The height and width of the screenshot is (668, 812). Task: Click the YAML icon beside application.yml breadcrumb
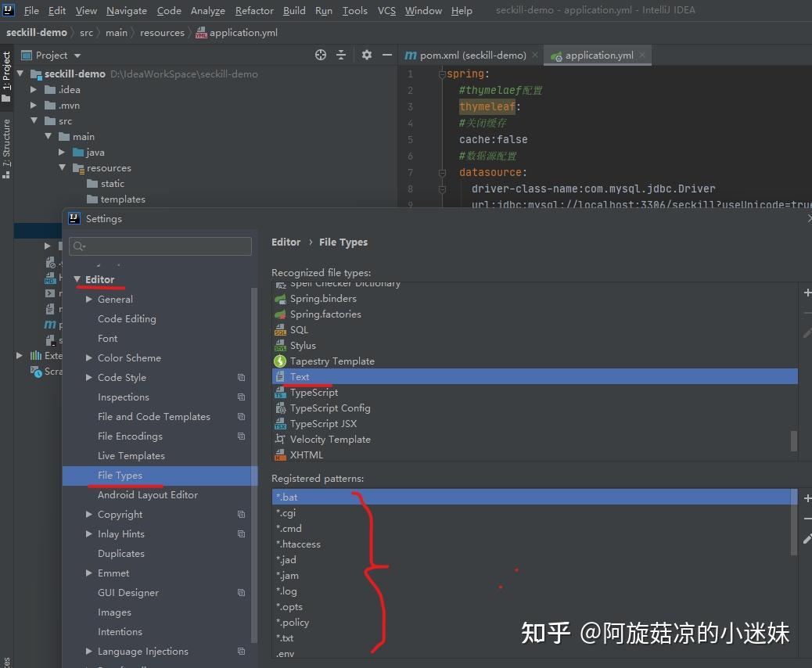(199, 33)
